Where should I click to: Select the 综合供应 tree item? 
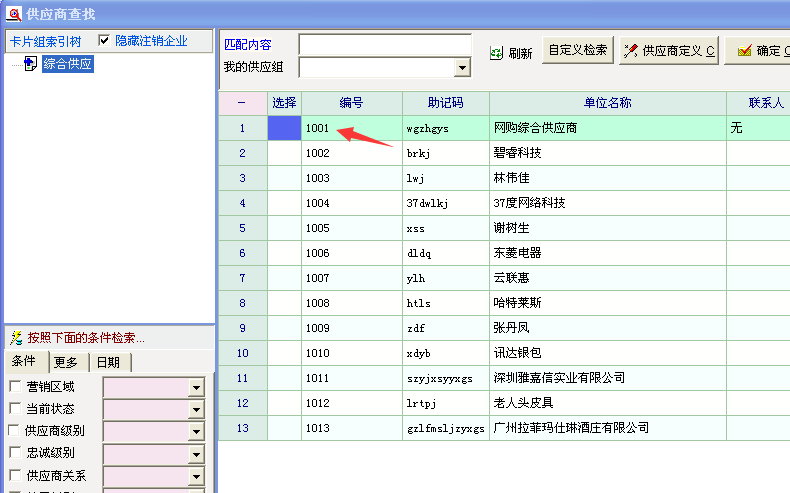click(68, 64)
